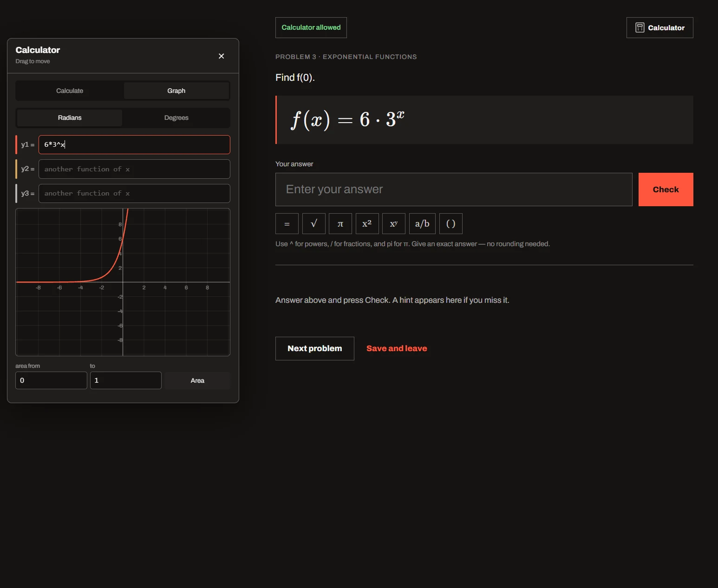Click the f(x) = 6·3^x formula

[x=348, y=119]
